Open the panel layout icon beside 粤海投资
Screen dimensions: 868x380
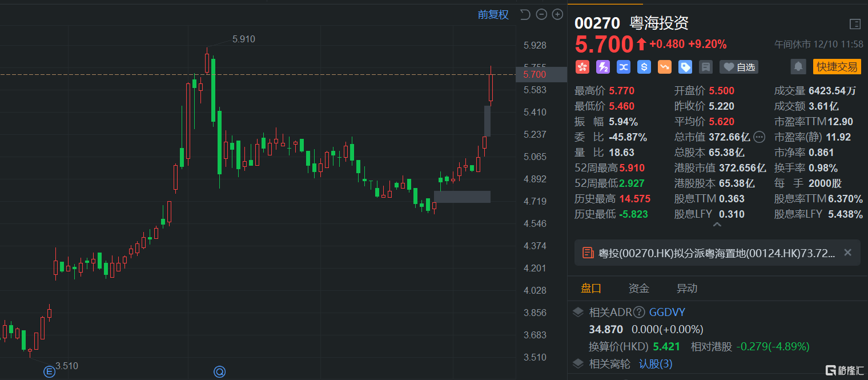pos(855,24)
